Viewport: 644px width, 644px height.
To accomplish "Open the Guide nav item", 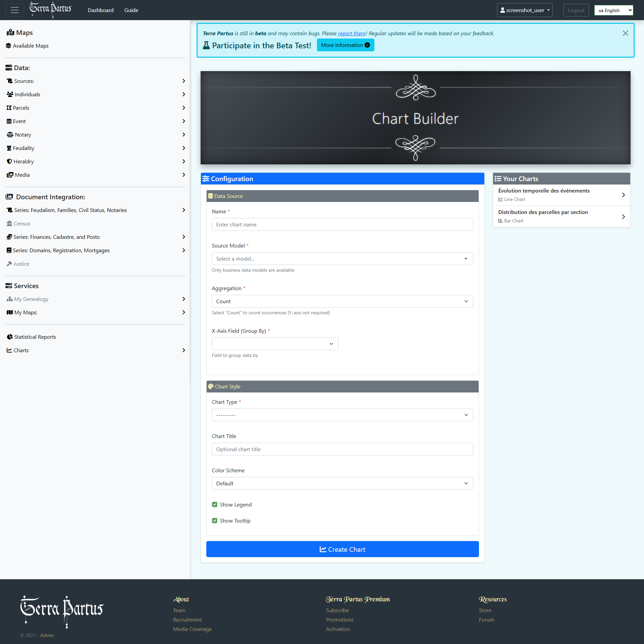I will [131, 10].
